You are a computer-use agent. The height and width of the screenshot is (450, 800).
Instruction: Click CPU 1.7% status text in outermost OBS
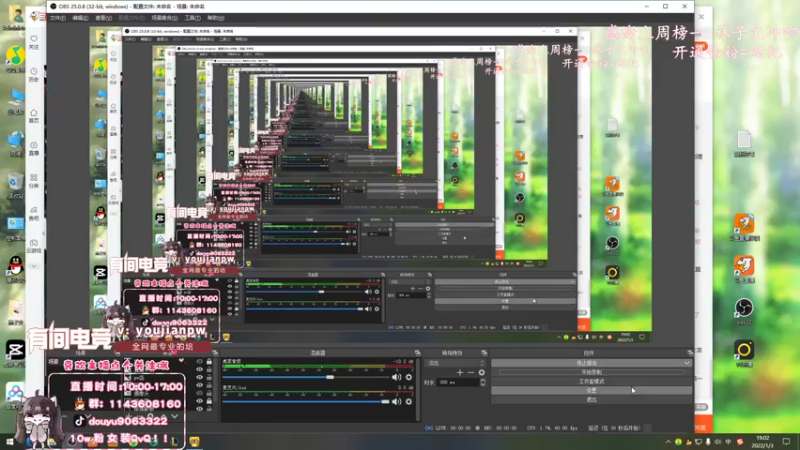click(538, 428)
